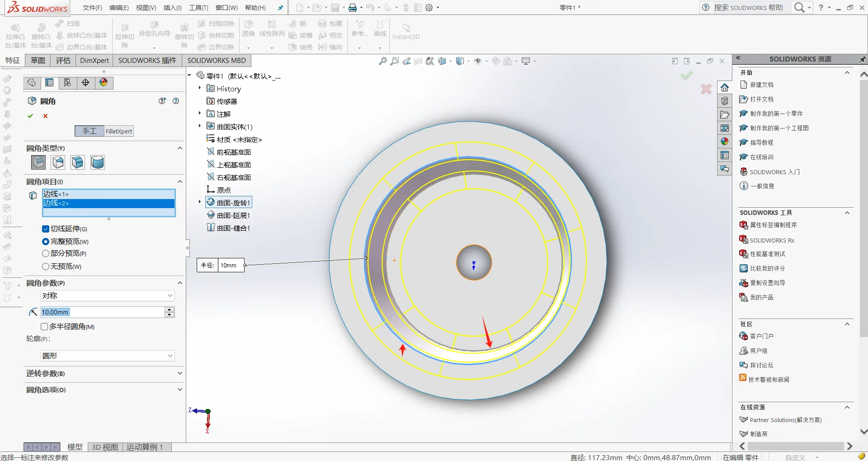Select the partial preview radio button

pyautogui.click(x=46, y=253)
